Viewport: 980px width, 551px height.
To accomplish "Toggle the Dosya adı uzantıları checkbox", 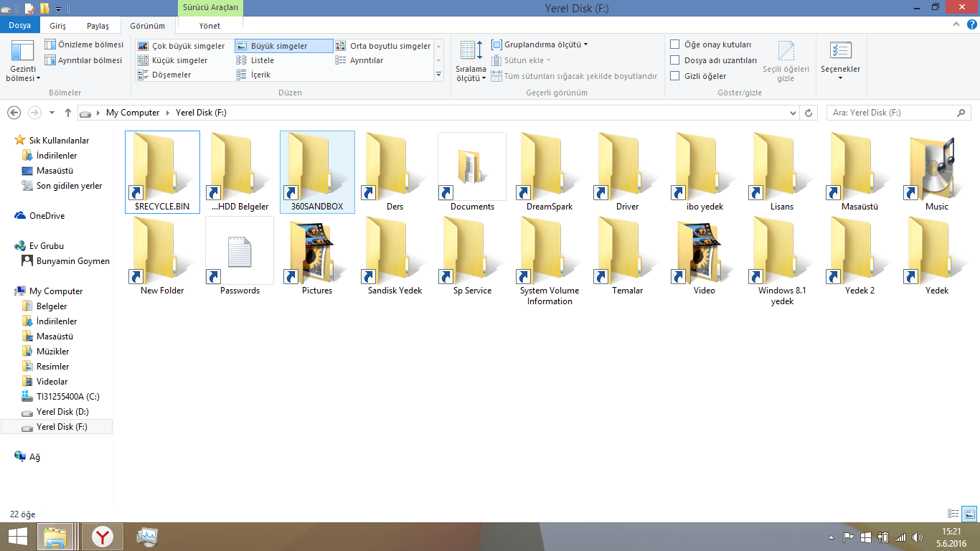I will pos(674,60).
